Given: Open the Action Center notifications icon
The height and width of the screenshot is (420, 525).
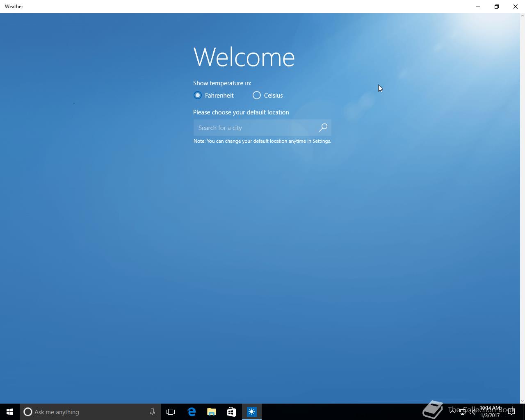Looking at the screenshot, I should (511, 412).
